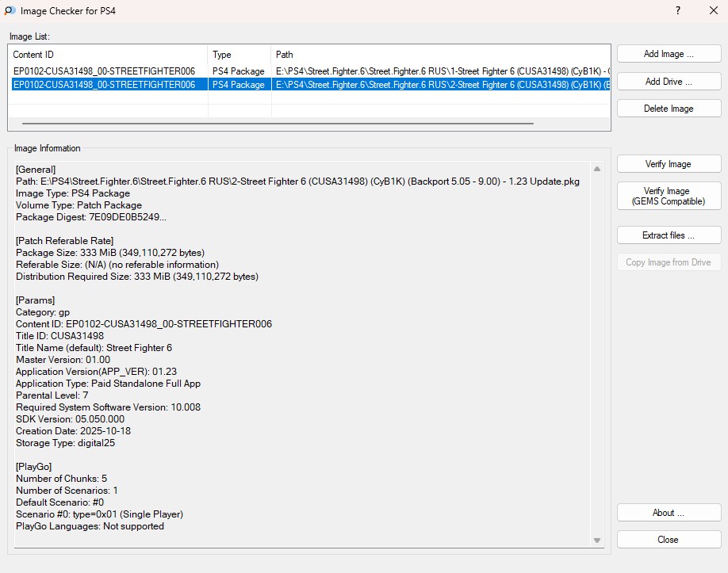The image size is (728, 573).
Task: Open the Extract files dialog
Action: coord(669,235)
